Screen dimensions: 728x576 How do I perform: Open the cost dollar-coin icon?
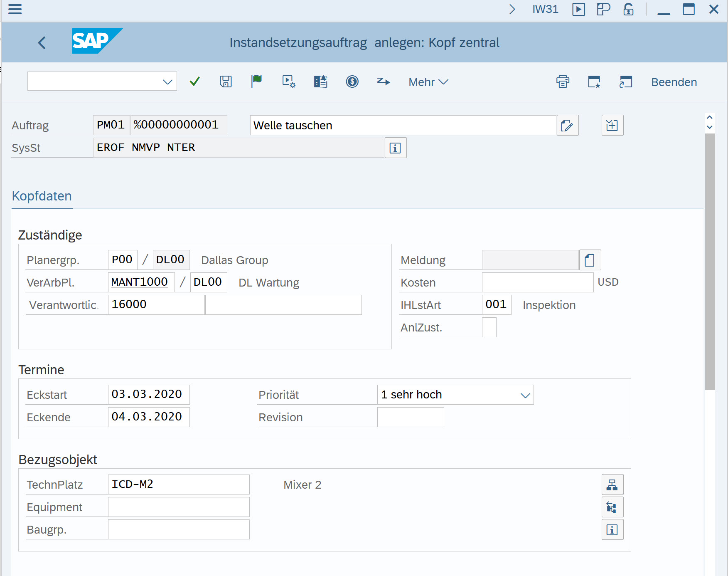[x=352, y=82]
